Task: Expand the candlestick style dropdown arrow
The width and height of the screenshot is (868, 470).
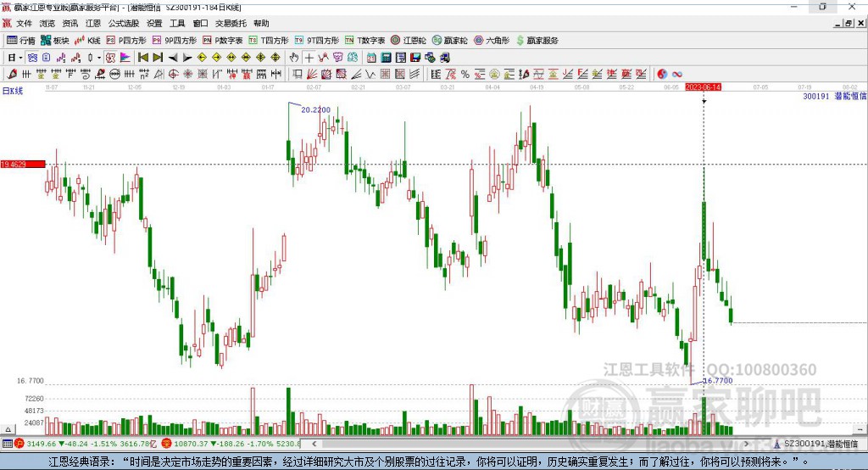Action: 99,58
